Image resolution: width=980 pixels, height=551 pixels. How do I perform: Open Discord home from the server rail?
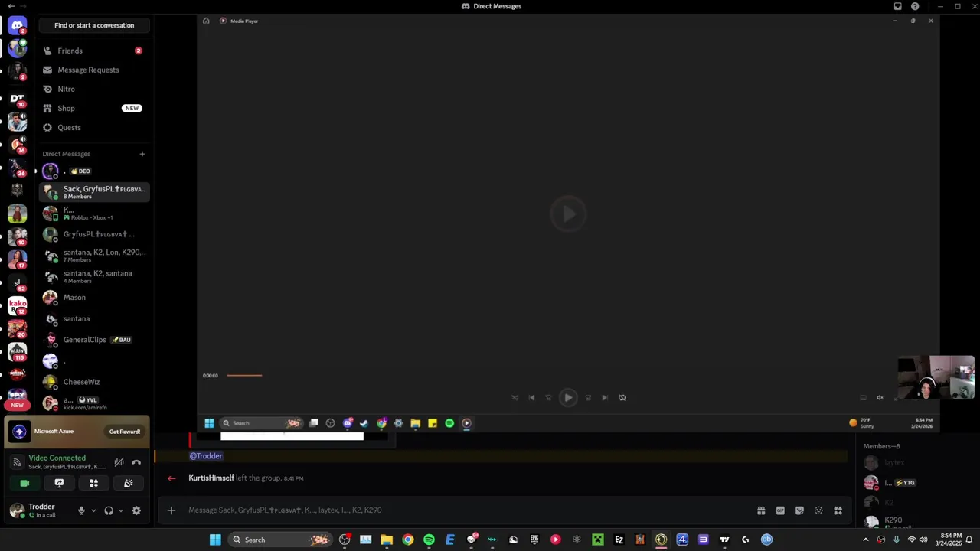[x=17, y=25]
